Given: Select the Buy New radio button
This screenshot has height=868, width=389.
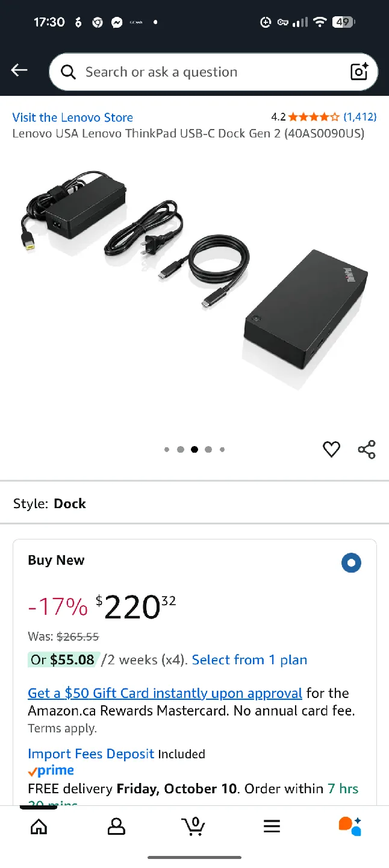Looking at the screenshot, I should pos(351,562).
